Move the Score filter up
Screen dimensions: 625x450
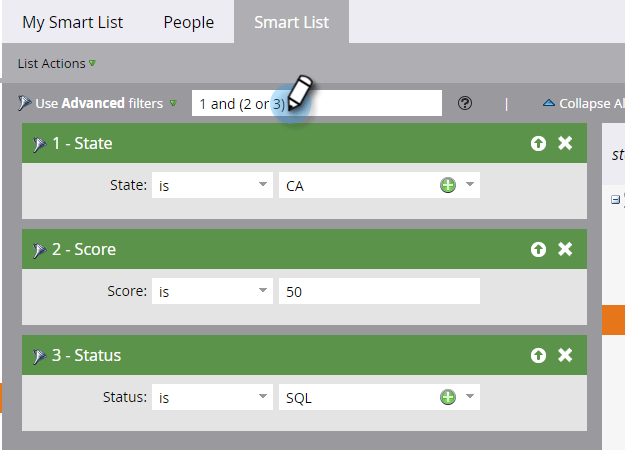click(539, 249)
